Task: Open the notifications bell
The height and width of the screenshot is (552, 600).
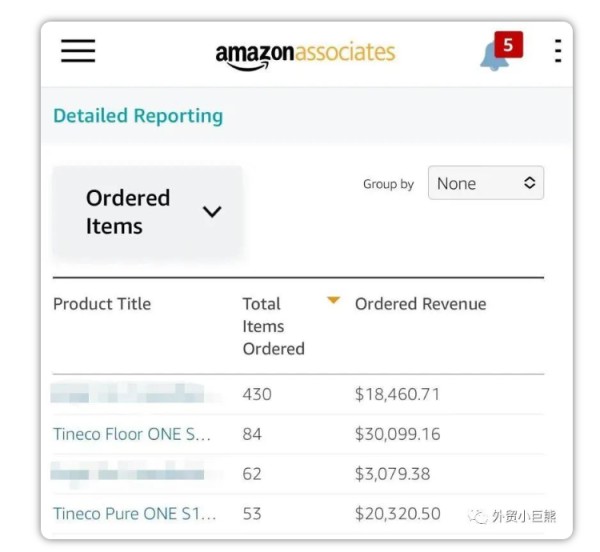Action: click(494, 57)
